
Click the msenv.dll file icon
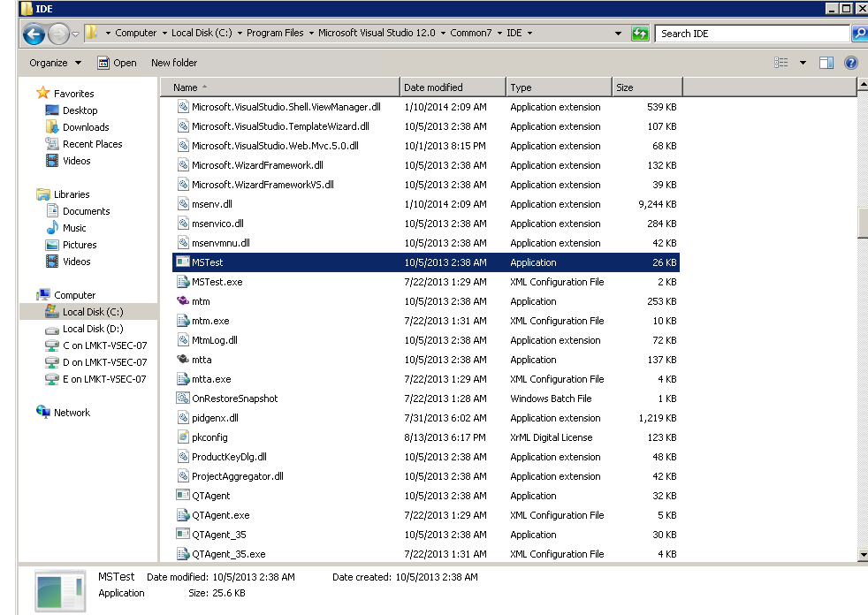(x=183, y=203)
